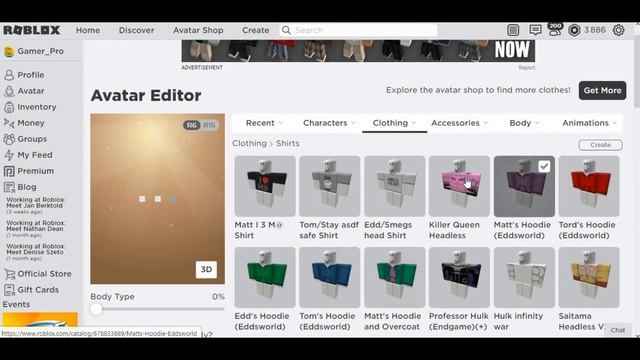Image resolution: width=640 pixels, height=360 pixels.
Task: Click the Events banner image
Action: pos(40,320)
